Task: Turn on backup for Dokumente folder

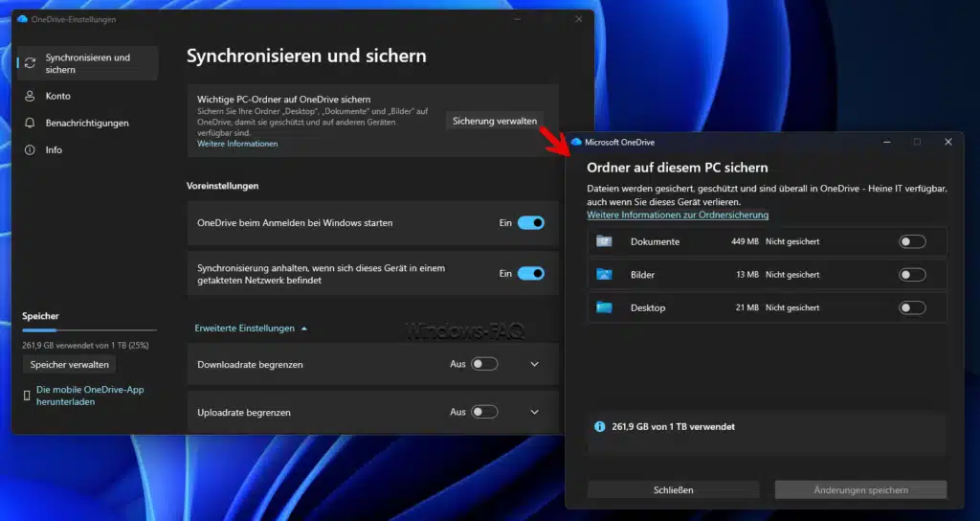Action: pyautogui.click(x=912, y=241)
